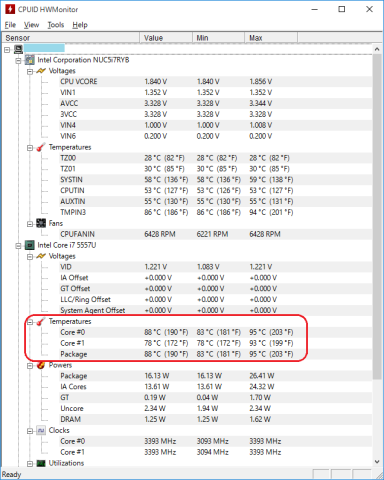384x480 pixels.
Task: Click the Value column header
Action: coord(166,38)
